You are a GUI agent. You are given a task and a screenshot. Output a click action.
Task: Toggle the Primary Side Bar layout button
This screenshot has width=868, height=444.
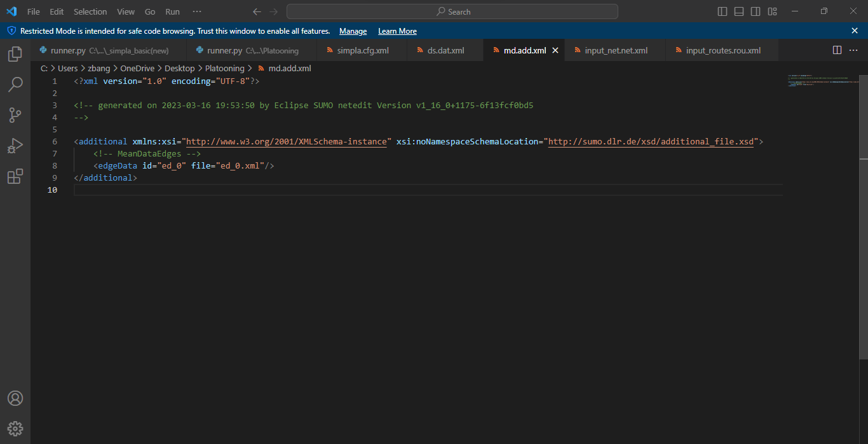point(722,11)
